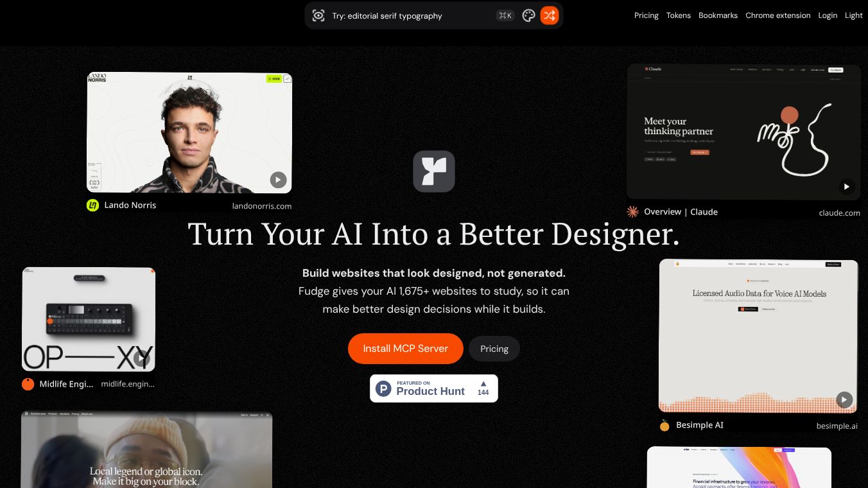The height and width of the screenshot is (488, 868).
Task: Open the Chrome extension navigation link
Action: point(778,15)
